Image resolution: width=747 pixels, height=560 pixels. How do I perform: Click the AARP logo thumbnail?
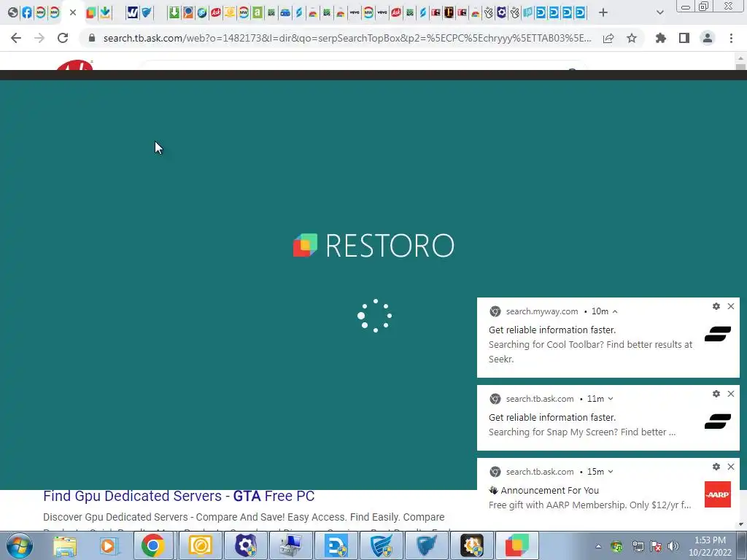pyautogui.click(x=718, y=494)
